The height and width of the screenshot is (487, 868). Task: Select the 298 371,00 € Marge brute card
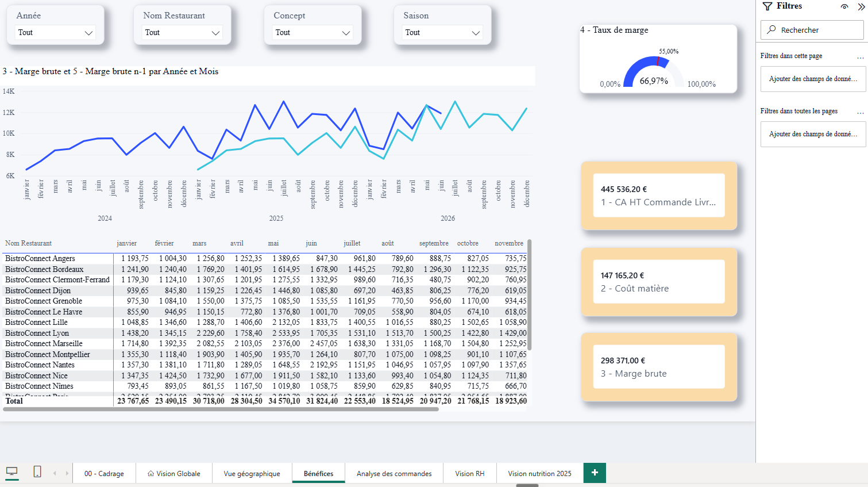[659, 367]
